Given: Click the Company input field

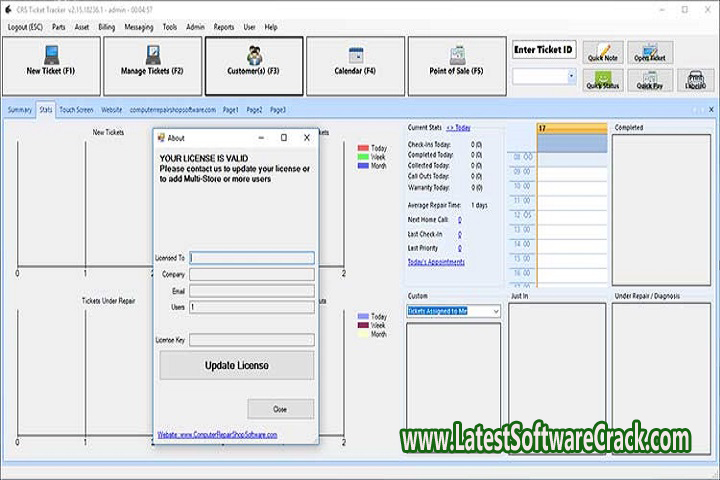Looking at the screenshot, I should (x=252, y=274).
